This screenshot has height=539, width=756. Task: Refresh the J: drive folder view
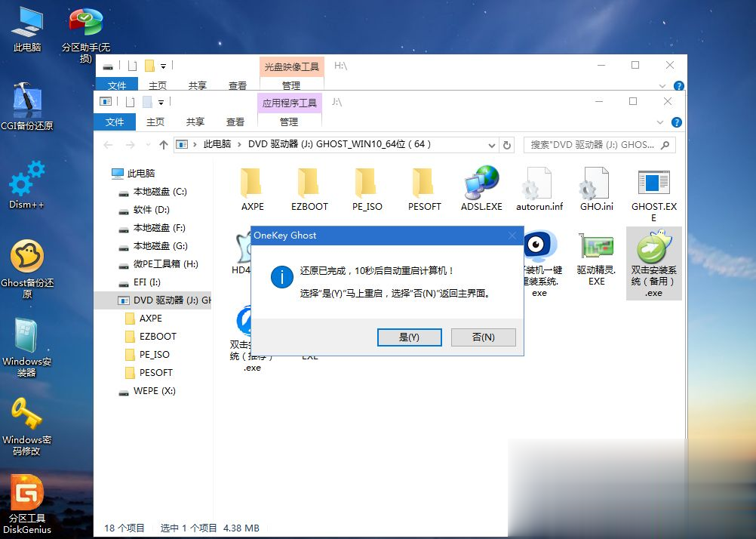(507, 145)
